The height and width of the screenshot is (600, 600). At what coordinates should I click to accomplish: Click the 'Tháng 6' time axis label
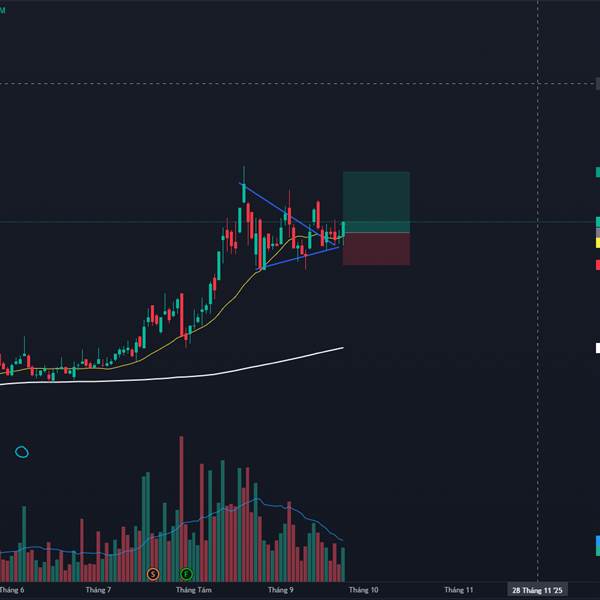(13, 590)
